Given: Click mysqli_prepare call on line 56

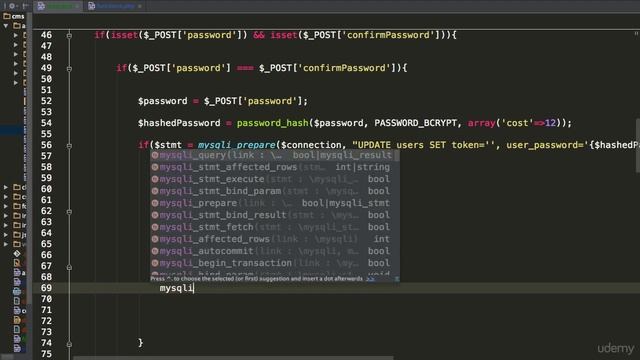Looking at the screenshot, I should pyautogui.click(x=237, y=145).
